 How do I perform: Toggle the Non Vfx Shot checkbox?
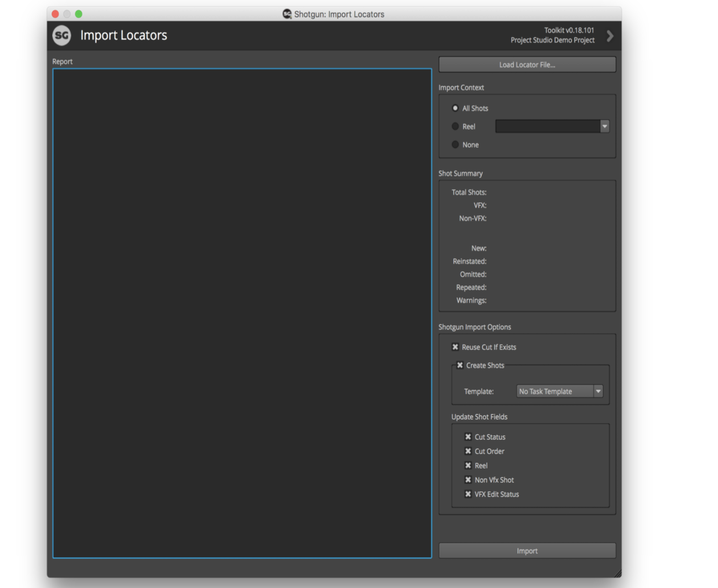(x=468, y=480)
